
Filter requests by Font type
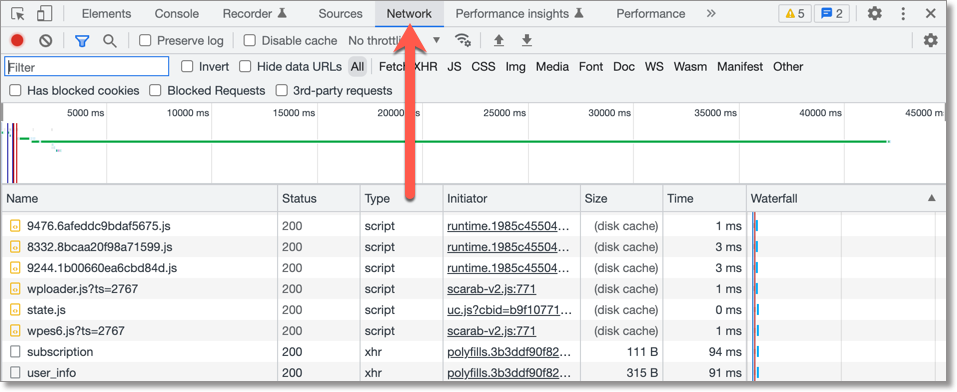click(x=591, y=67)
